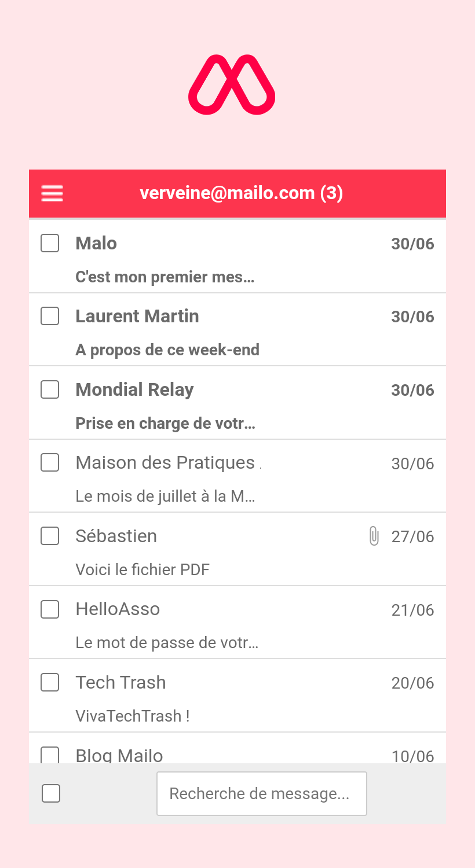Focus the Recherche de message search field

point(262,793)
